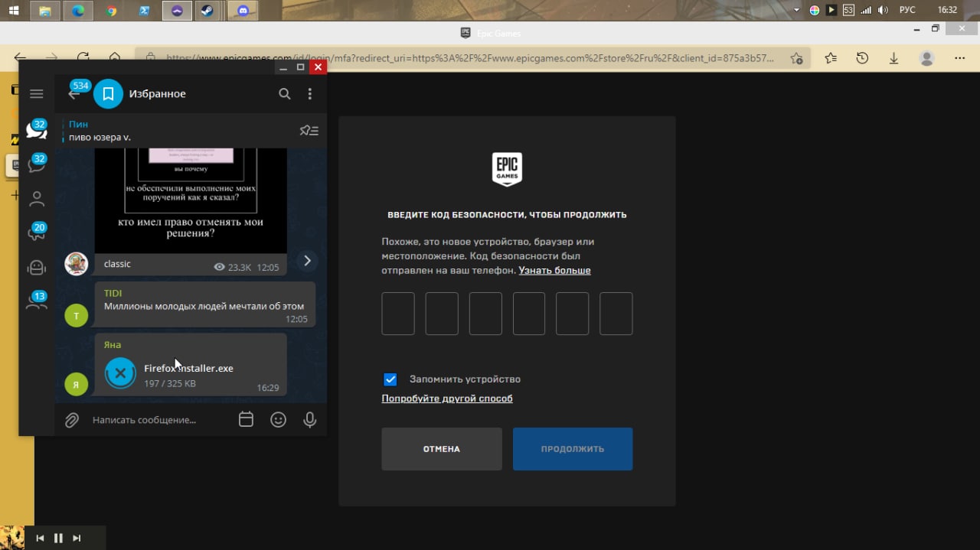Click the last security code digit box
Viewport: 980px width, 550px height.
click(616, 314)
